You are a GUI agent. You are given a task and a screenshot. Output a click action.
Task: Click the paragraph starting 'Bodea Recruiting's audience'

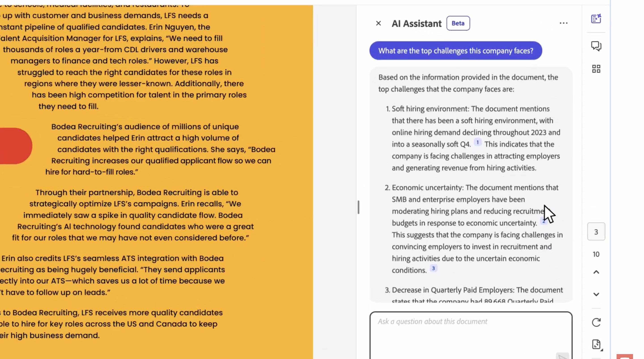coord(161,149)
